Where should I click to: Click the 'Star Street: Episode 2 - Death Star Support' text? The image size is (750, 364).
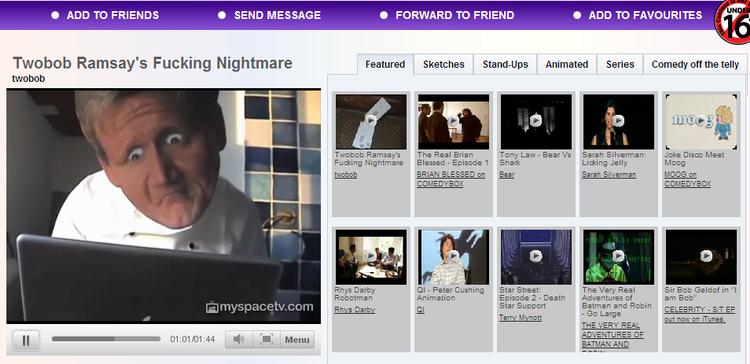pos(532,298)
